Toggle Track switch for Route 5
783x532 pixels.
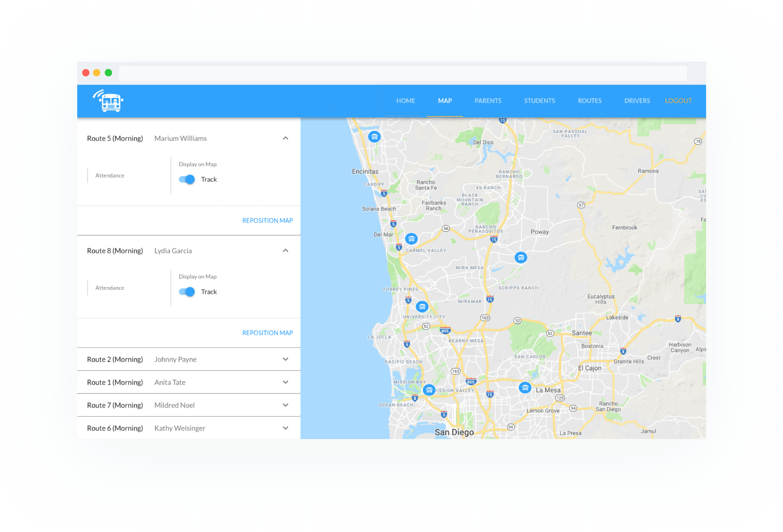coord(187,179)
